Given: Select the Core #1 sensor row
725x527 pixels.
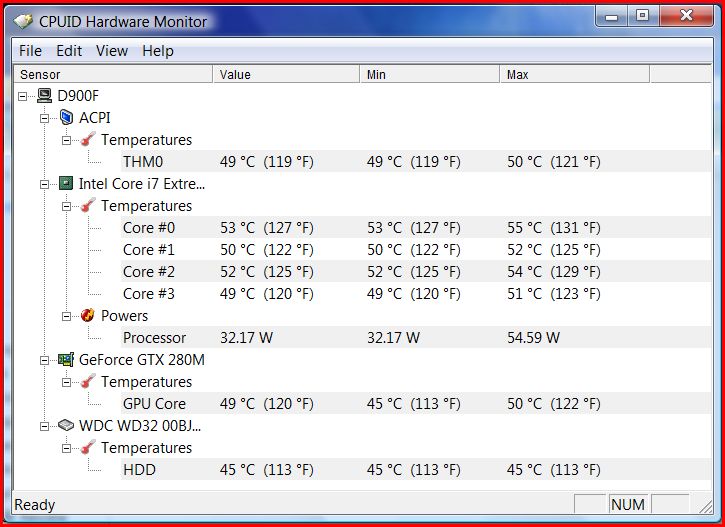Looking at the screenshot, I should click(x=416, y=250).
